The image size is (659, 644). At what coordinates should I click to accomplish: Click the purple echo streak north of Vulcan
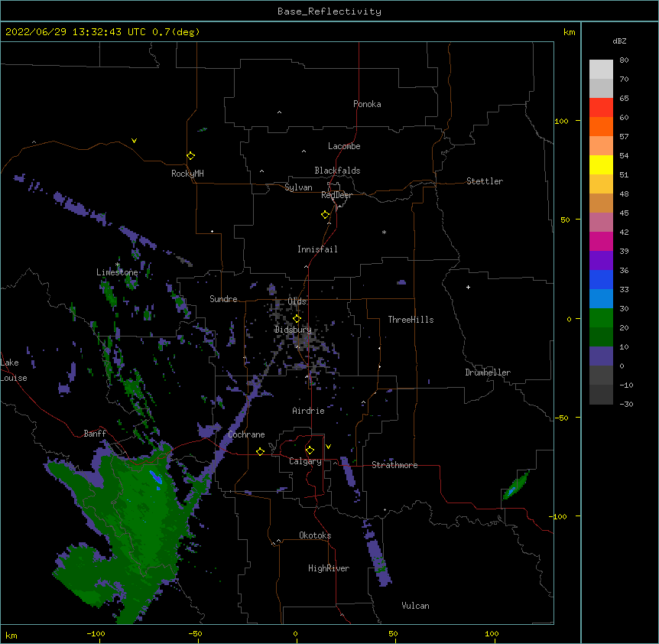[377, 554]
